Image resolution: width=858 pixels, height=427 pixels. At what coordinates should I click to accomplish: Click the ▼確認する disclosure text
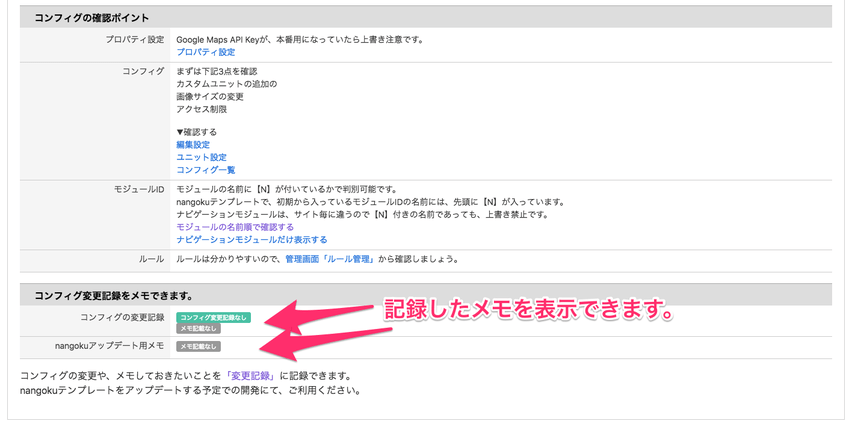click(x=196, y=131)
